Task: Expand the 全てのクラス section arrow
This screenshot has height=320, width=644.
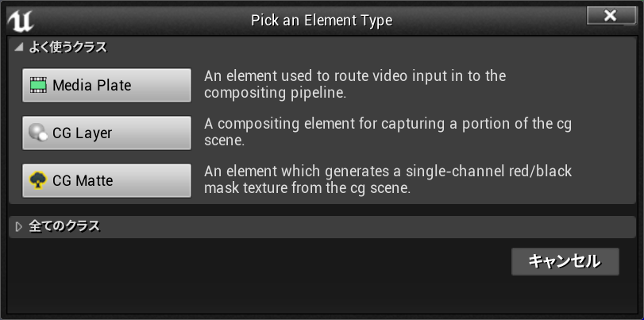Action: [x=19, y=226]
